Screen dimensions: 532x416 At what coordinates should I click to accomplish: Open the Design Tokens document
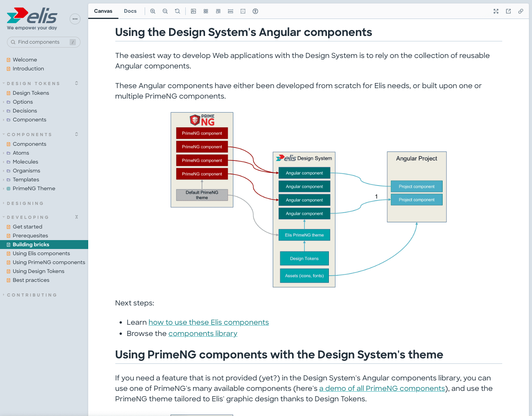pyautogui.click(x=31, y=93)
